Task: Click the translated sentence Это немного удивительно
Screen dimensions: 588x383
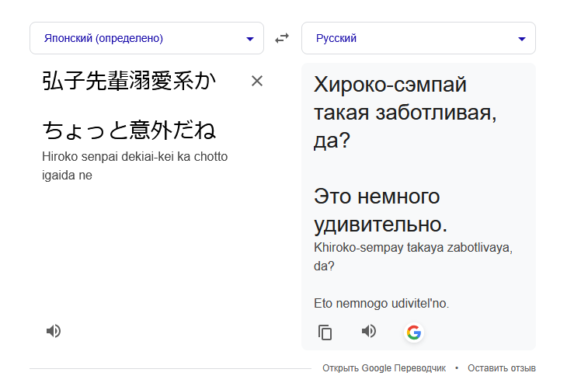Action: tap(381, 210)
